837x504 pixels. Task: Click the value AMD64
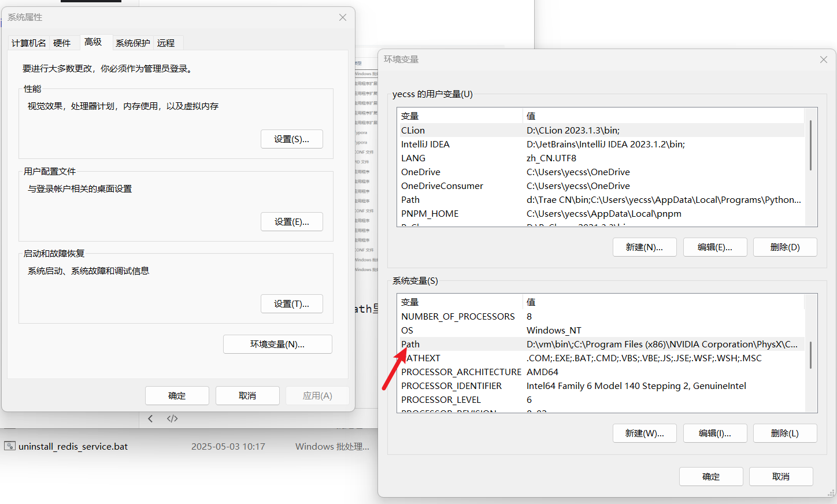point(543,372)
